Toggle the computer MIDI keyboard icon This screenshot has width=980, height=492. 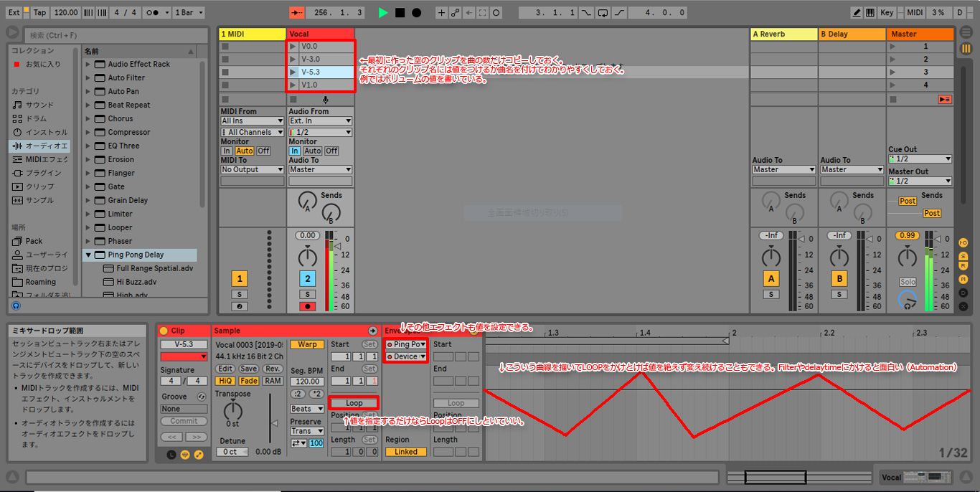[870, 13]
